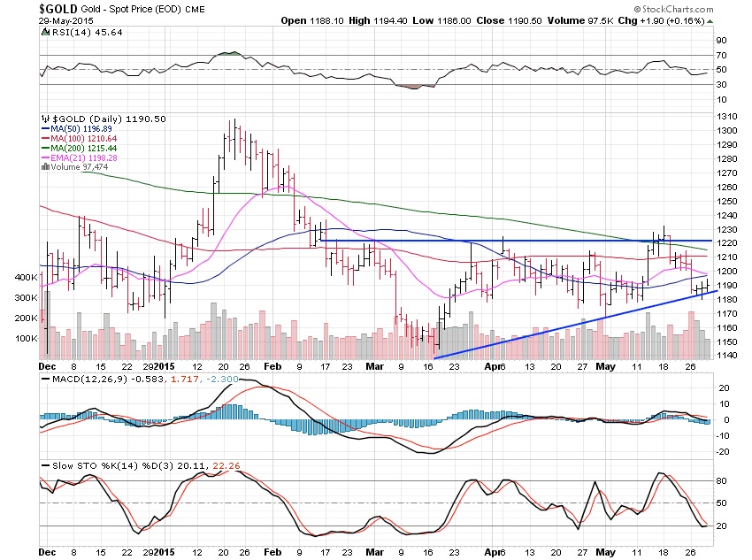
Task: Click the MA(50) blue legend line
Action: [x=46, y=129]
